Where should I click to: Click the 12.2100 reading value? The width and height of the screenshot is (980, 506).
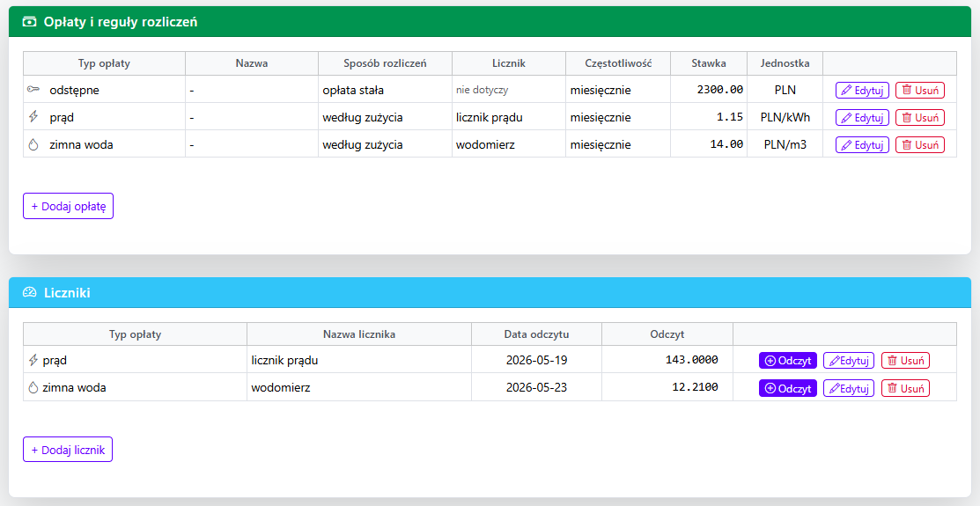coord(695,387)
